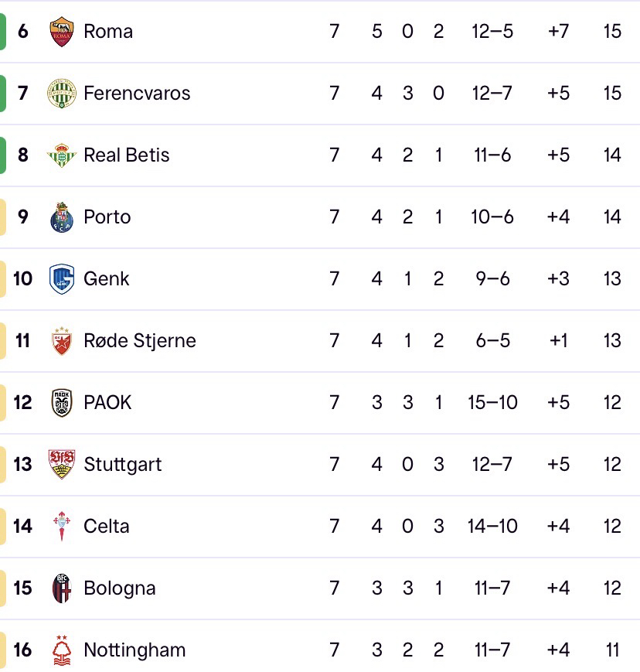Click position number 13 for Stuttgart
The width and height of the screenshot is (640, 672).
click(x=23, y=465)
